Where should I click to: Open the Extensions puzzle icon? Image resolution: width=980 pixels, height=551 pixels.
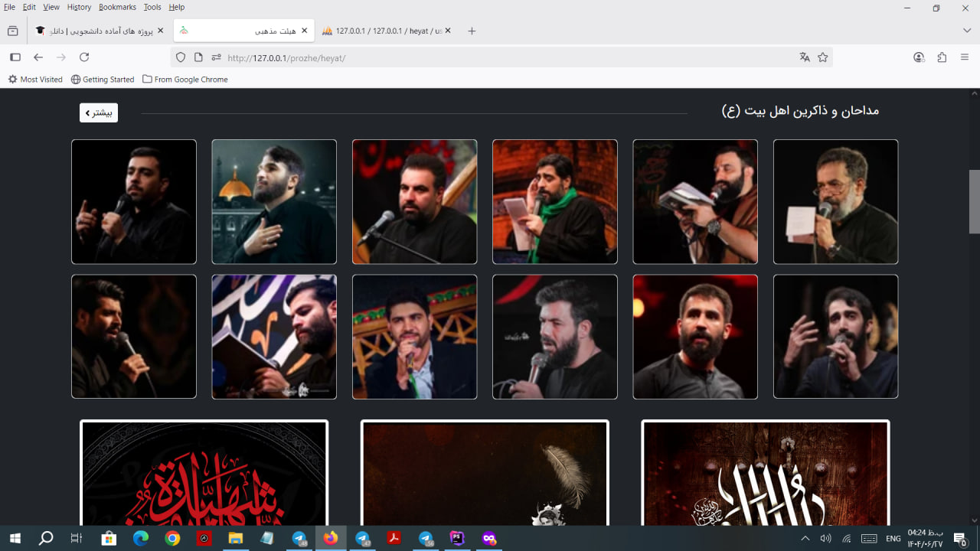click(942, 57)
